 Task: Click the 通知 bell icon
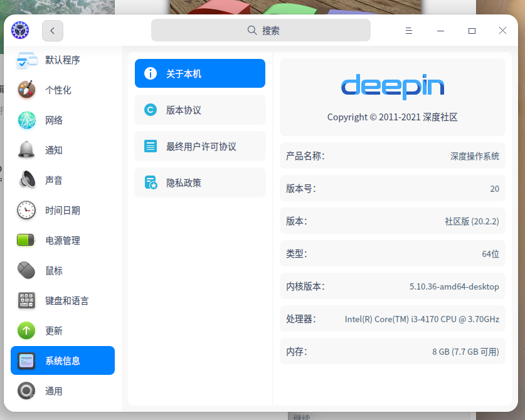point(26,150)
